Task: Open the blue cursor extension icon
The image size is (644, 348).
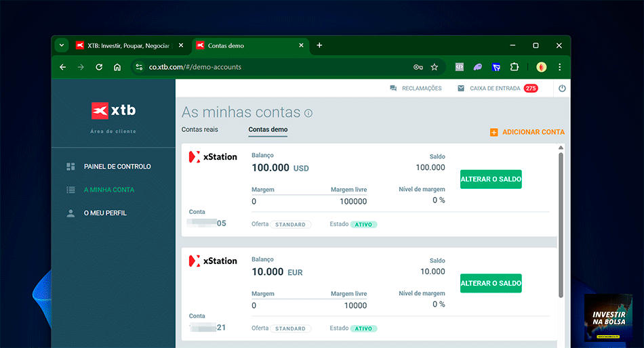Action: point(496,67)
